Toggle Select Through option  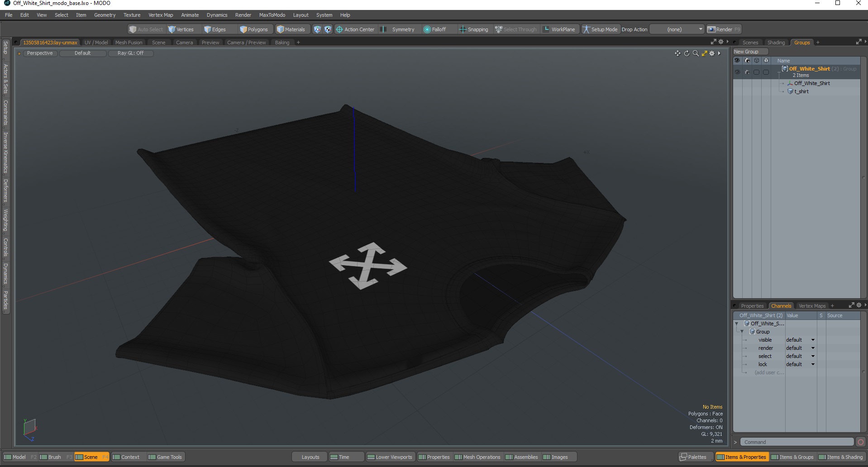tap(515, 29)
